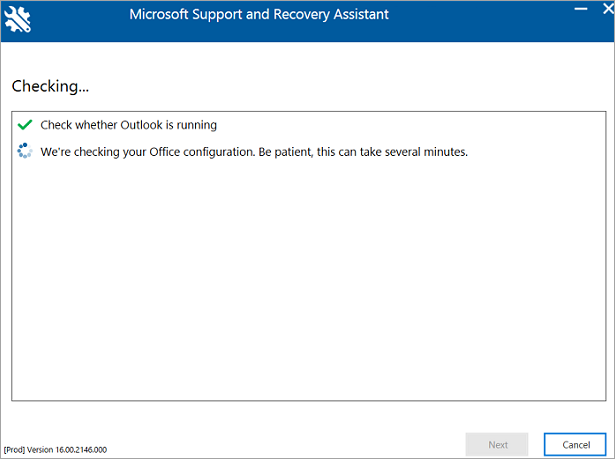Click the spinning progress indicator icon
This screenshot has width=615, height=459.
pos(25,152)
